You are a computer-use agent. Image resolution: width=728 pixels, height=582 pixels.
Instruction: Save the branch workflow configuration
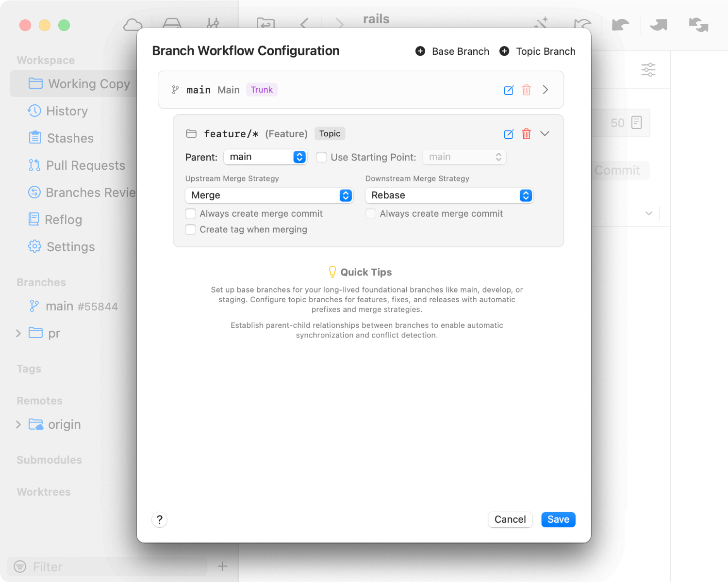coord(558,519)
